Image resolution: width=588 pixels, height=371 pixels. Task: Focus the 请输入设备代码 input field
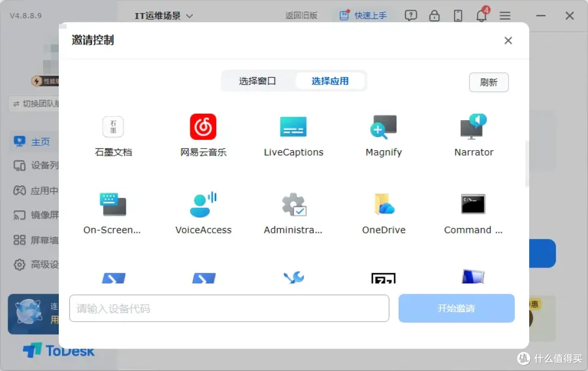coord(229,308)
